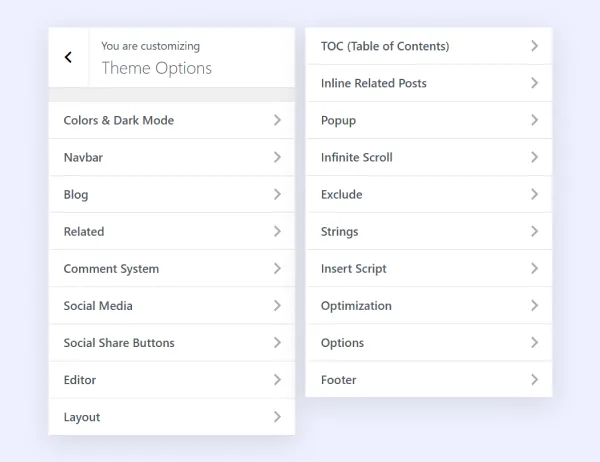600x462 pixels.
Task: Click the chevron beside Insert Script
Action: (534, 268)
